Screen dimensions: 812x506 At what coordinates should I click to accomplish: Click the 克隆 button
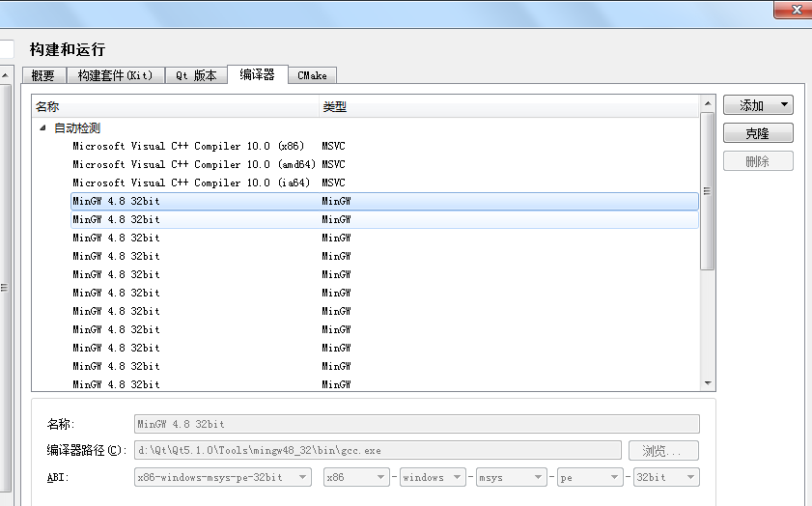coord(758,133)
